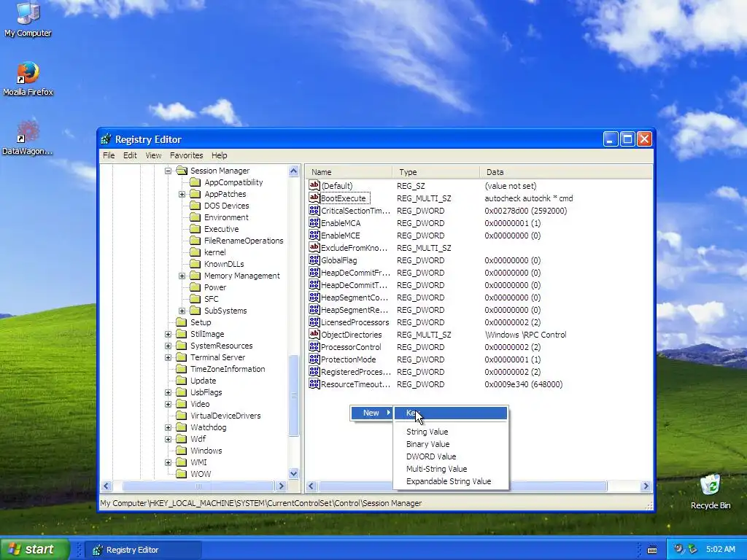The height and width of the screenshot is (560, 747).
Task: Click the 5:02 AM taskbar clock
Action: tap(720, 549)
